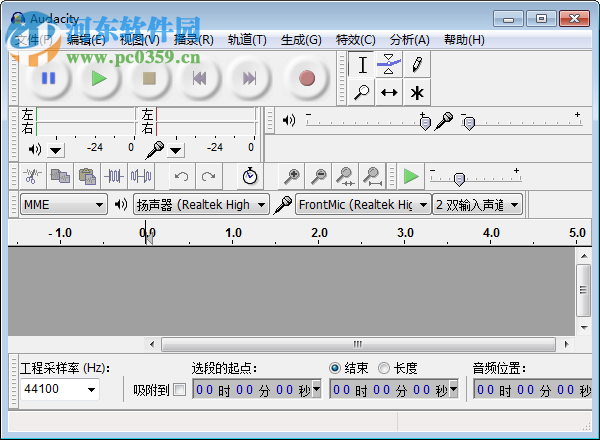Viewport: 600px width, 440px height.
Task: Click the Copy icon in edit toolbar
Action: 60,176
